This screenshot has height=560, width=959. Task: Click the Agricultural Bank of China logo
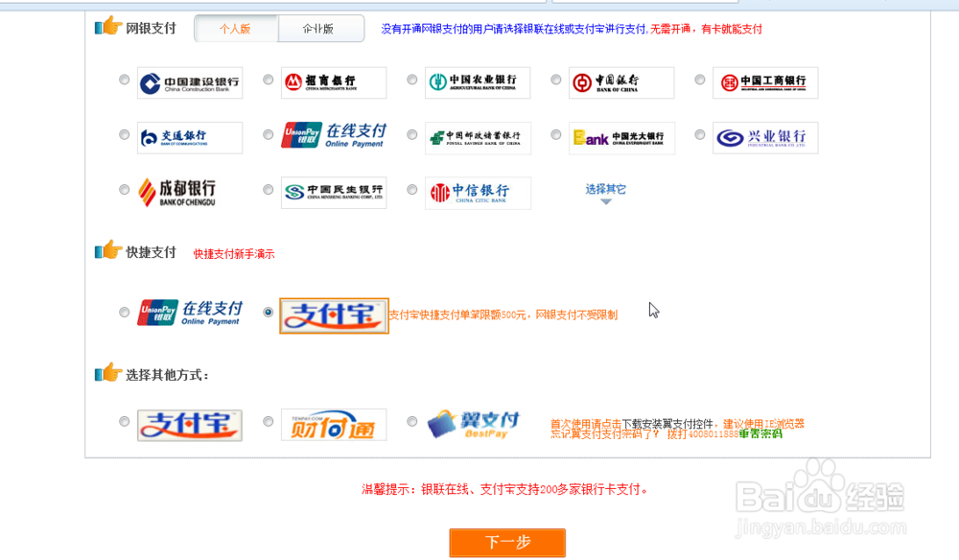pos(478,82)
